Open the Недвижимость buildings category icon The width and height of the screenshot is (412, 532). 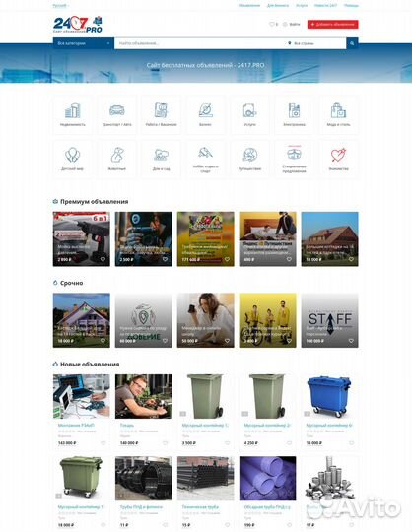pyautogui.click(x=73, y=110)
